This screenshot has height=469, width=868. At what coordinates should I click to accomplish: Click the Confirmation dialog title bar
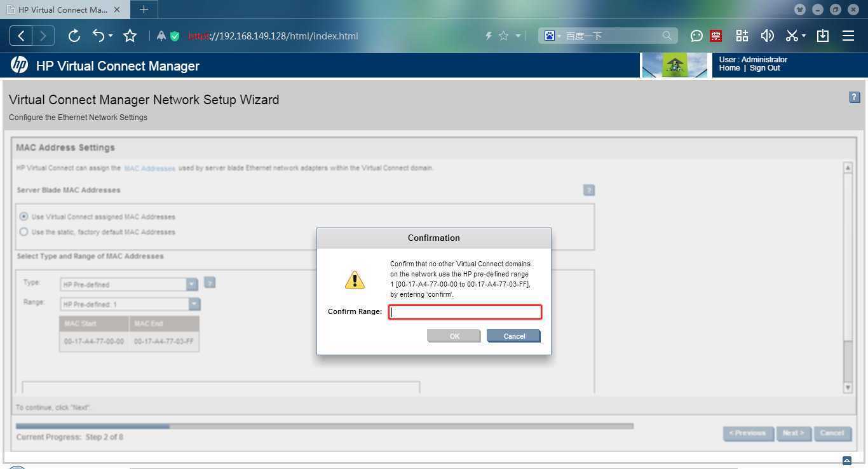434,238
